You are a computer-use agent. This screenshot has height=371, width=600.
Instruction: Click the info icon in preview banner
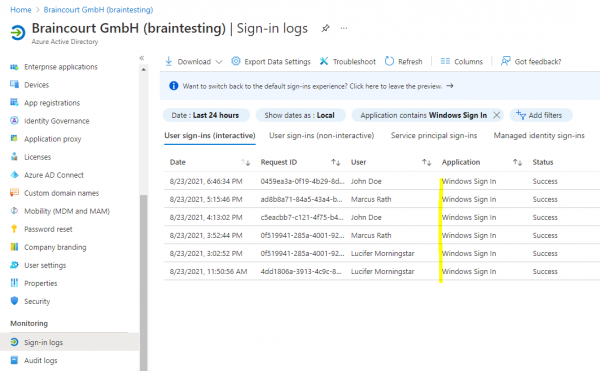coord(173,86)
